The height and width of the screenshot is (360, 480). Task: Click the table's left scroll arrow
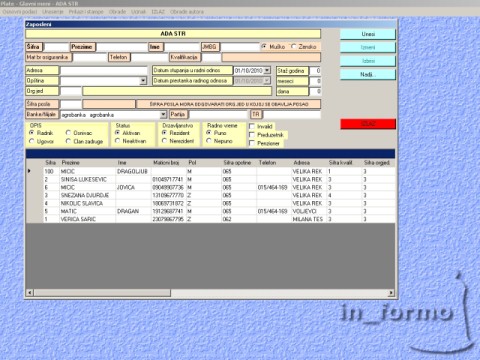coord(30,293)
